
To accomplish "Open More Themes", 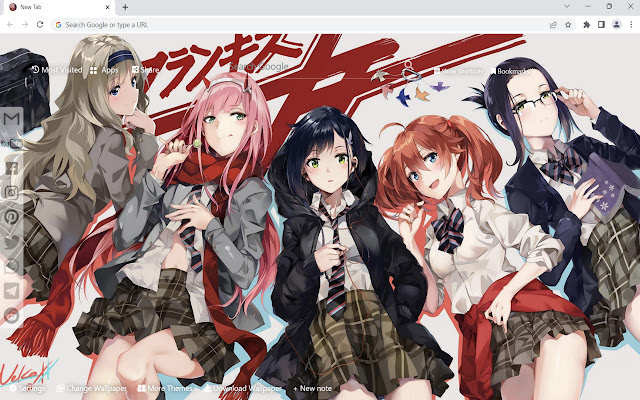I will pyautogui.click(x=165, y=388).
